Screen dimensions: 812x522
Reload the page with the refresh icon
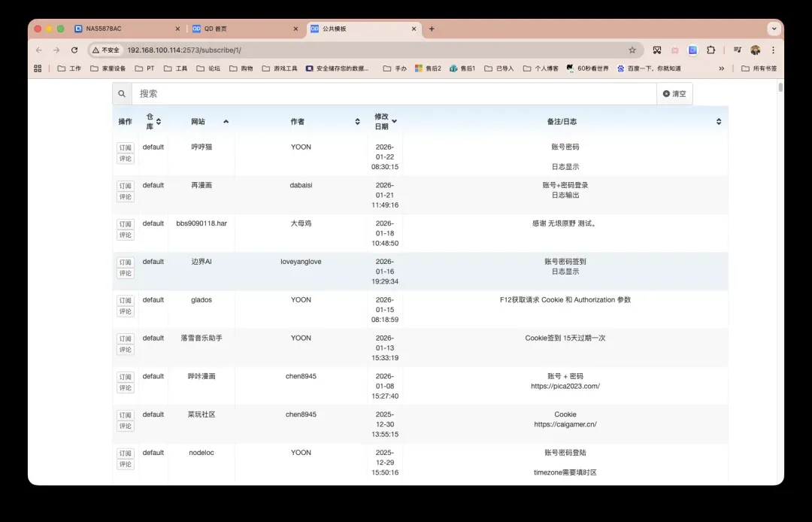coord(74,50)
